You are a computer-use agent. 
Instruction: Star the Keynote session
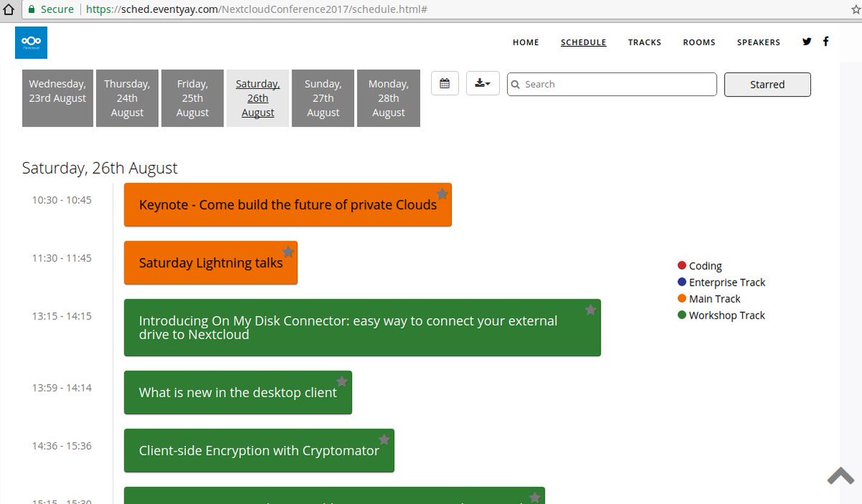(x=442, y=194)
